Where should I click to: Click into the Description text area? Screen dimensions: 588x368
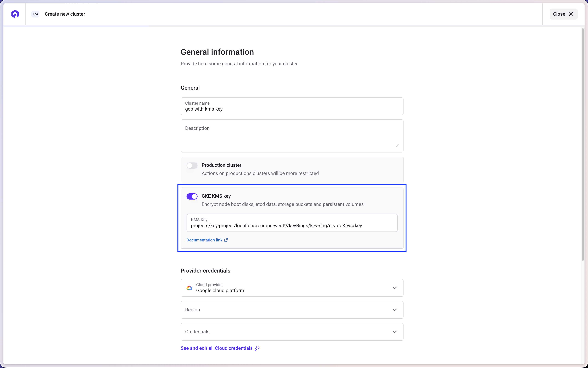292,136
